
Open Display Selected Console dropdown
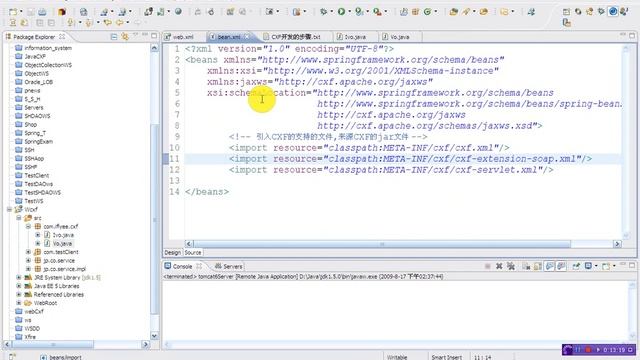tap(596, 266)
